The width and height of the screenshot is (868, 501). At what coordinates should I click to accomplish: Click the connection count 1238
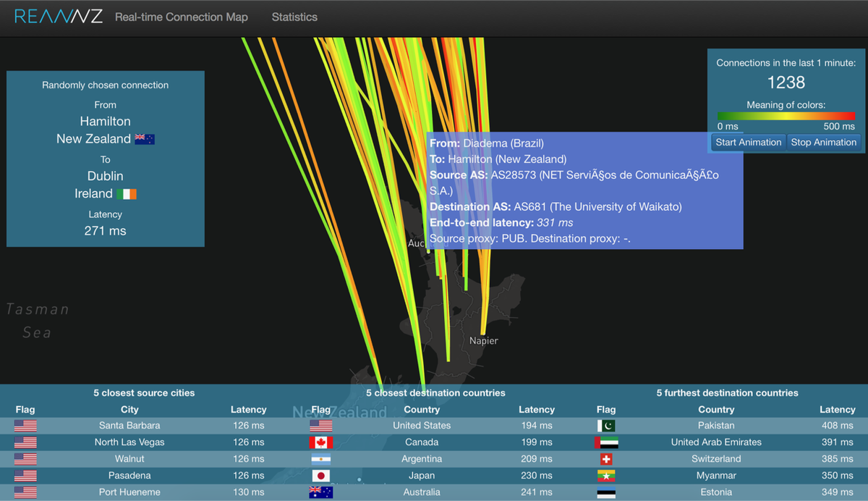pyautogui.click(x=786, y=82)
